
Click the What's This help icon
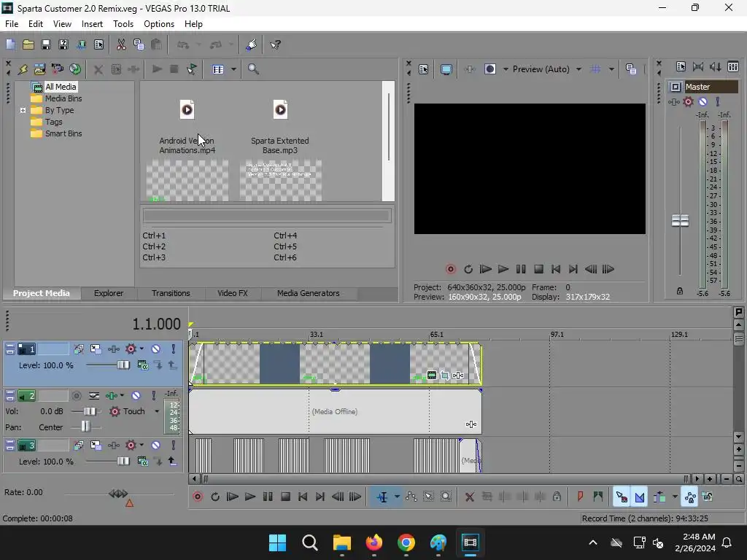275,44
